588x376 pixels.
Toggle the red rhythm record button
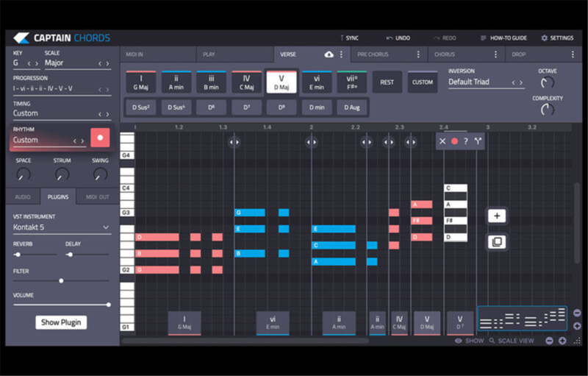[x=100, y=138]
